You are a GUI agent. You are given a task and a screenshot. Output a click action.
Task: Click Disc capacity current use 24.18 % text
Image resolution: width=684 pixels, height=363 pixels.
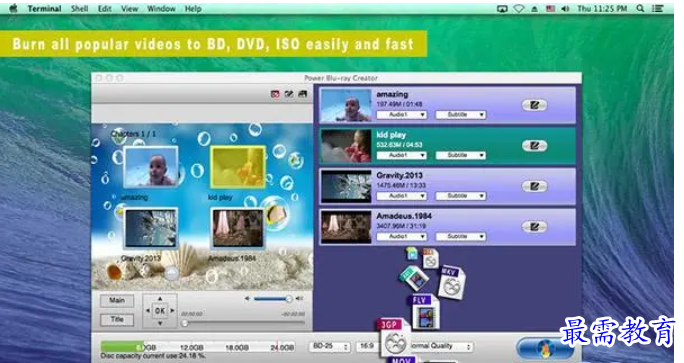[153, 356]
